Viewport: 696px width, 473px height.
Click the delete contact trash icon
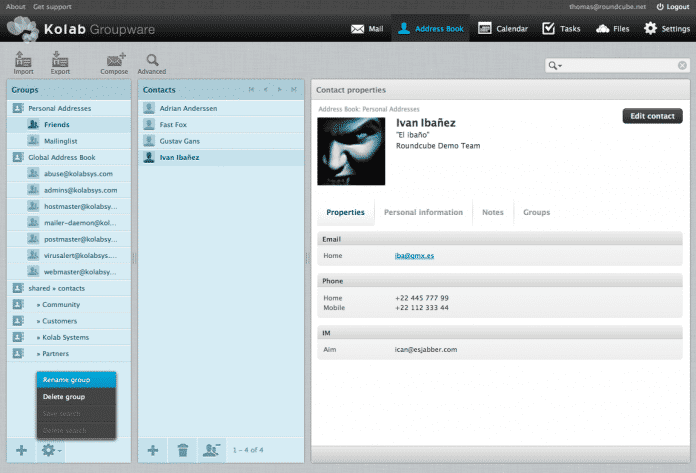182,451
